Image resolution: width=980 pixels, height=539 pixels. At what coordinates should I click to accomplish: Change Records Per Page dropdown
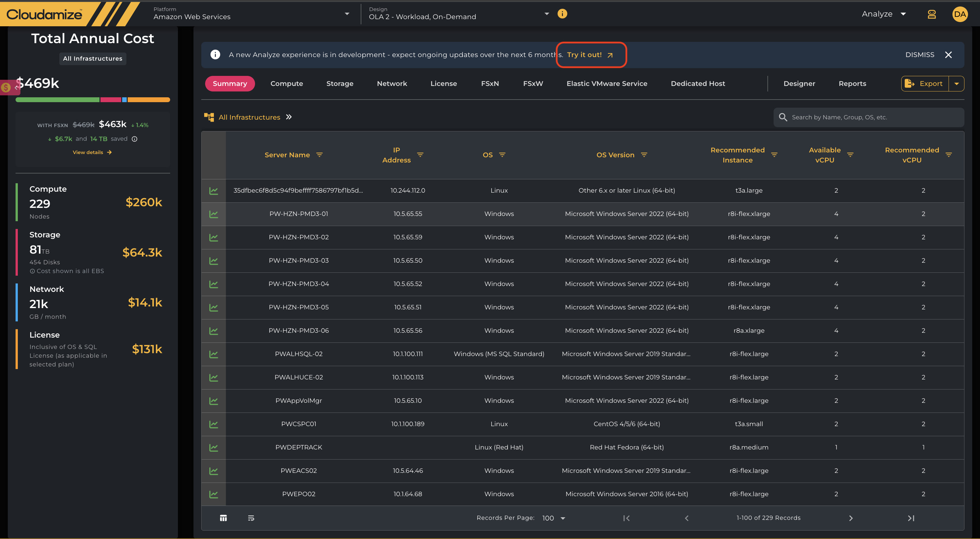pyautogui.click(x=554, y=518)
